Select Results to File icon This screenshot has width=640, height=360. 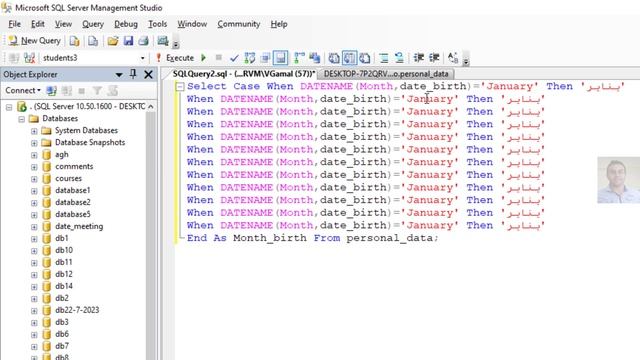(x=365, y=58)
